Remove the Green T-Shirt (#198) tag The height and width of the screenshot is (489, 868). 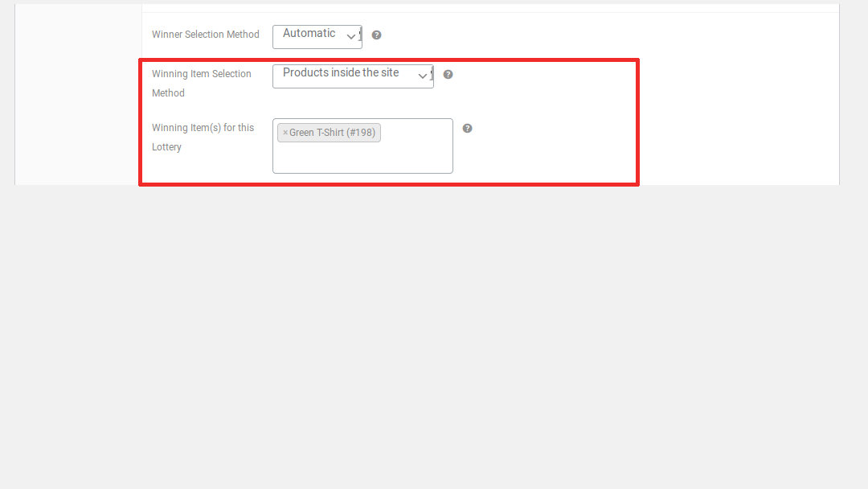pos(285,133)
